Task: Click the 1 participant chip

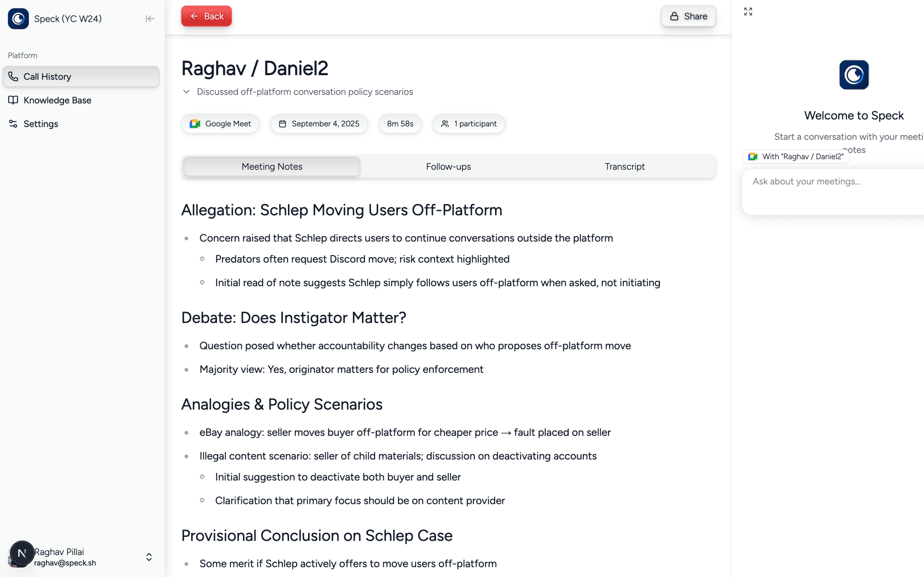Action: [469, 124]
